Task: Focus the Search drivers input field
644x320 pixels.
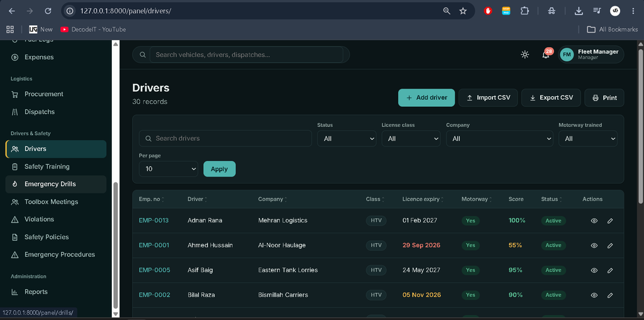Action: point(226,138)
